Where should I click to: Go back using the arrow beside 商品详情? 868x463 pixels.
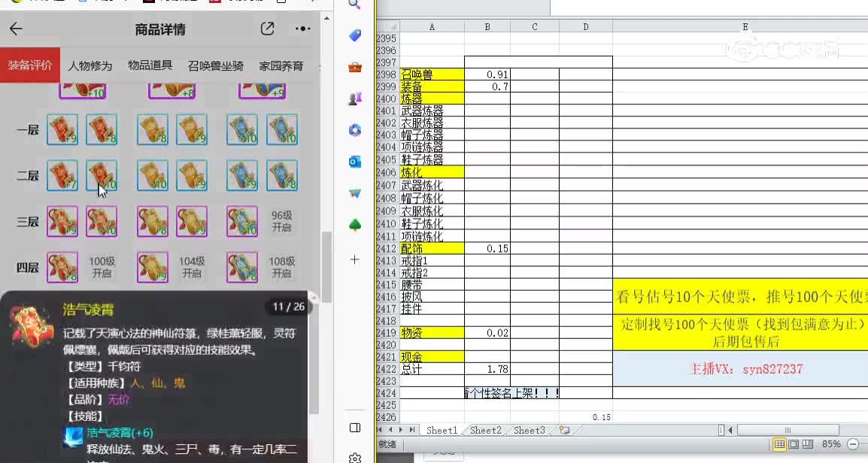click(16, 29)
